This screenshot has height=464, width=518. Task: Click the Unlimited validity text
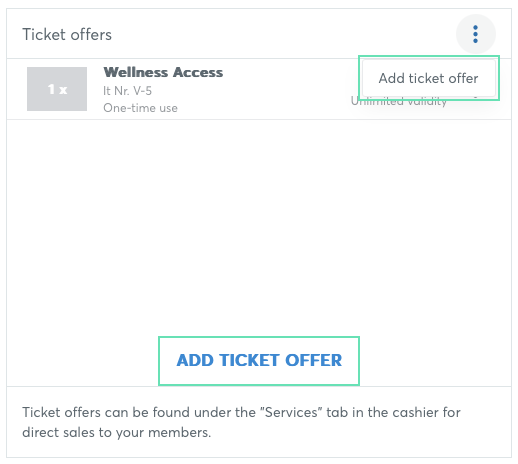pyautogui.click(x=399, y=101)
